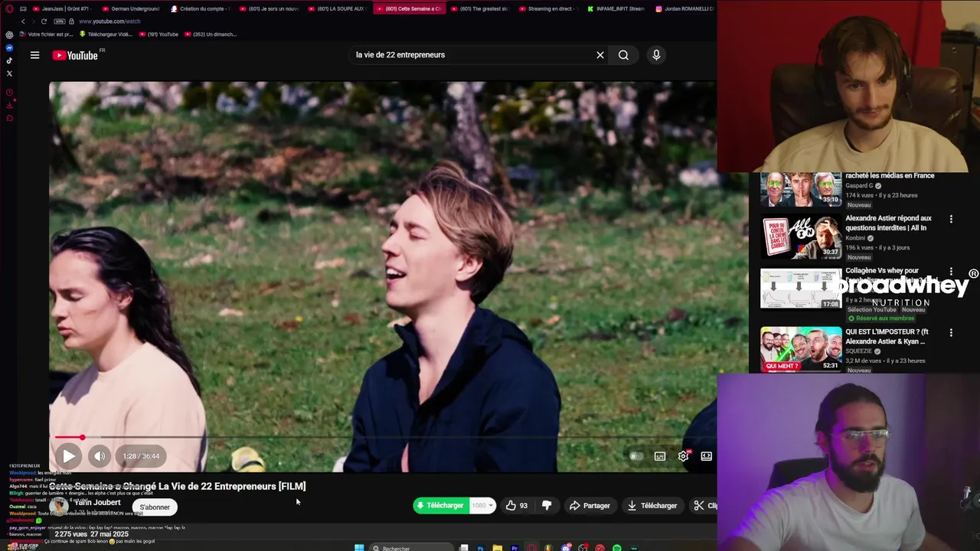The image size is (980, 551).
Task: Switch to the Jordan ROMANELLI tab
Action: (684, 8)
